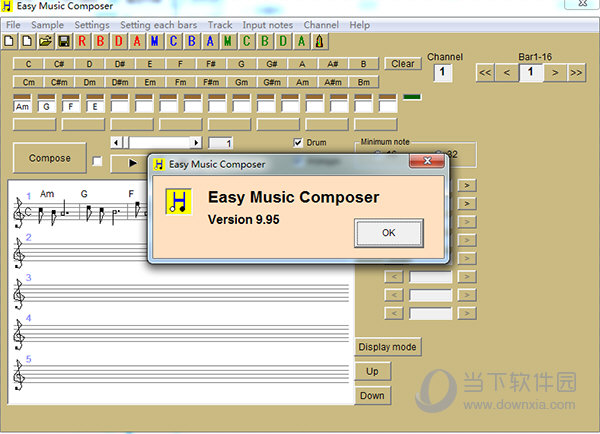
Task: Open the Sample menu
Action: 47,25
